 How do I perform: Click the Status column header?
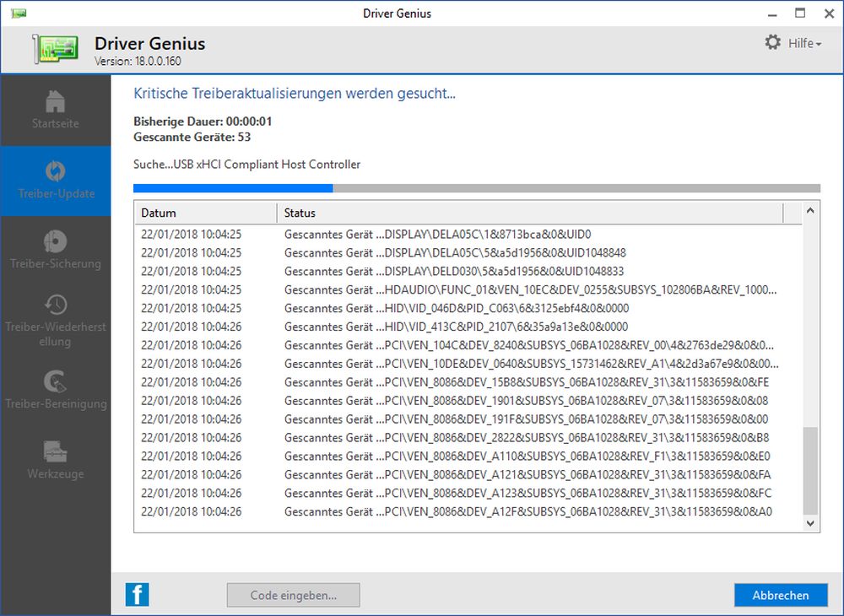click(x=532, y=213)
